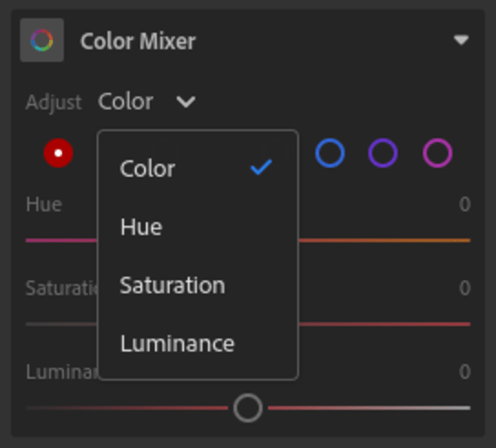The height and width of the screenshot is (448, 496).
Task: Click the Hue value field showing 0
Action: (465, 204)
